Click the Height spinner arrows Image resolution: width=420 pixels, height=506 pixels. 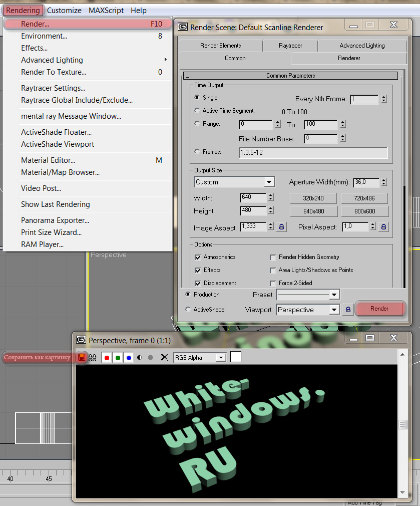coord(271,210)
